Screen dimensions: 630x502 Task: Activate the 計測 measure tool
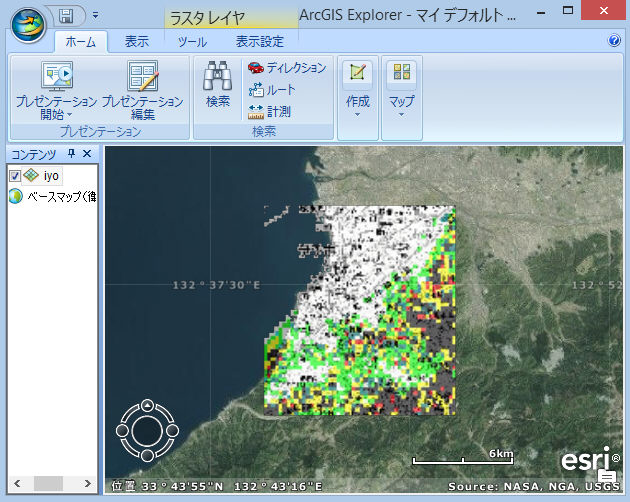(270, 111)
